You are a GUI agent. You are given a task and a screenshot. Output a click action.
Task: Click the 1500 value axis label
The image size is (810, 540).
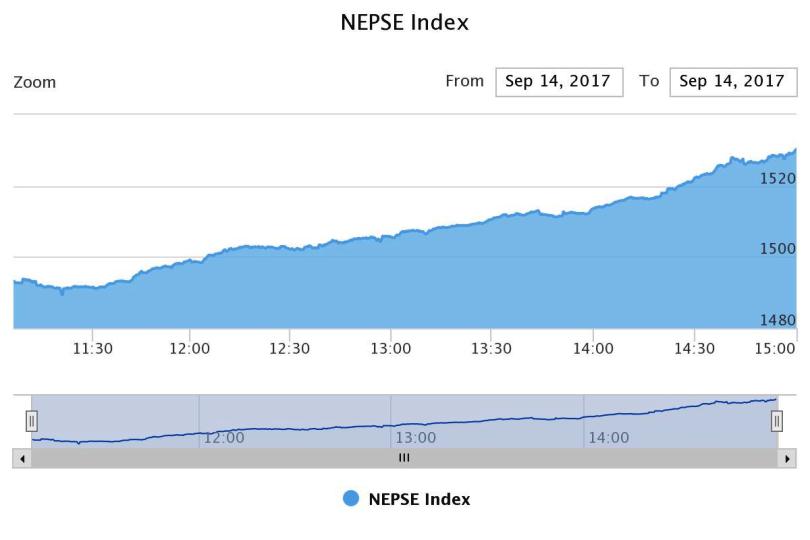[x=777, y=249]
